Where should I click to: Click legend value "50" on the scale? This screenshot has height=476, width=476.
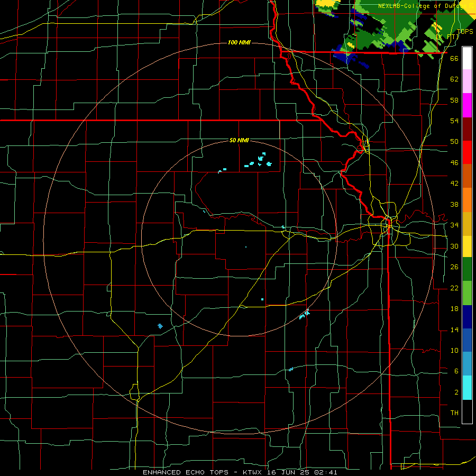pyautogui.click(x=454, y=142)
